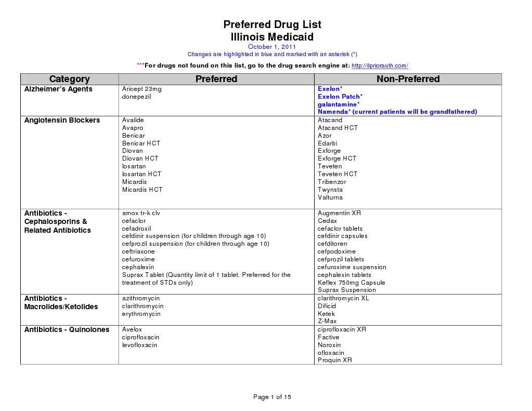Select the Preferred Drug List title

click(x=272, y=24)
